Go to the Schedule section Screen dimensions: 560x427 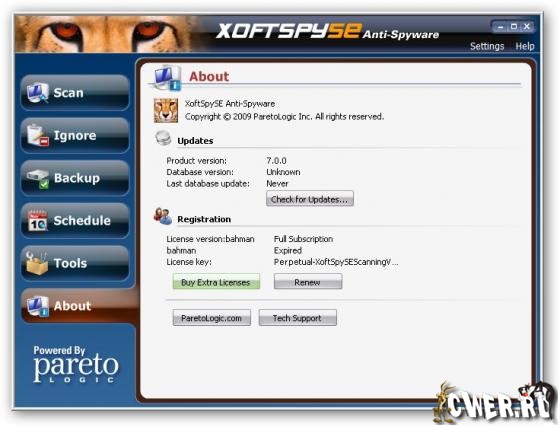(x=75, y=220)
